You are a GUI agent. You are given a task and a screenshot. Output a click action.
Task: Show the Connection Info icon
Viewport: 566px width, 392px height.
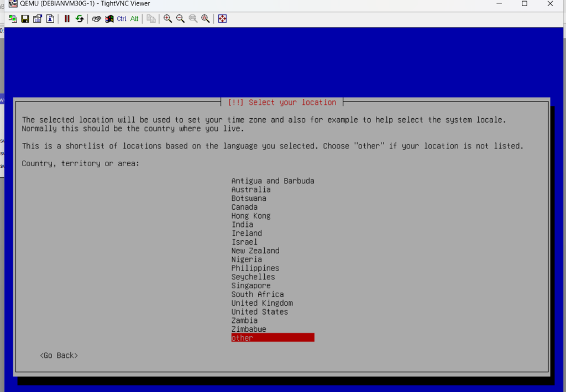[50, 19]
